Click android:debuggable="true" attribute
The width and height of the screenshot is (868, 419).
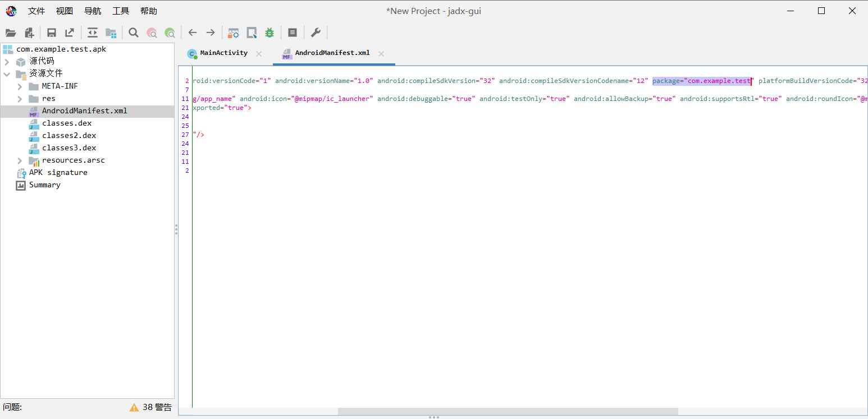point(426,99)
